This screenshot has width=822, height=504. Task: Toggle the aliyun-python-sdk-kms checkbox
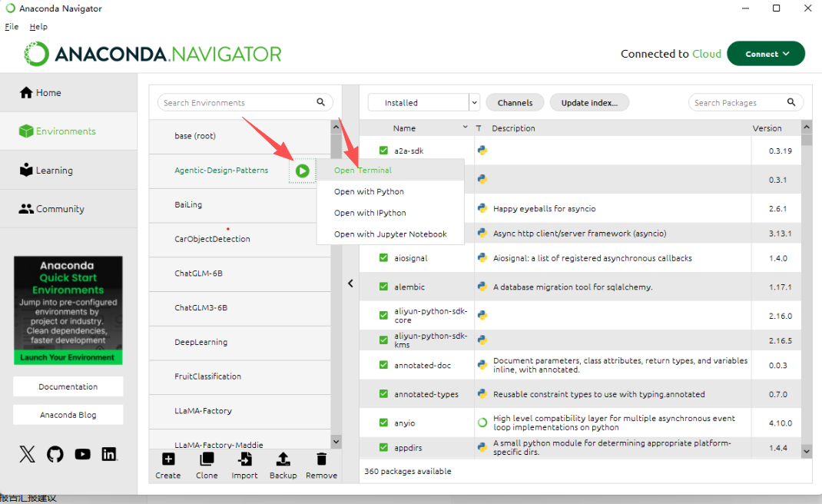pos(384,340)
